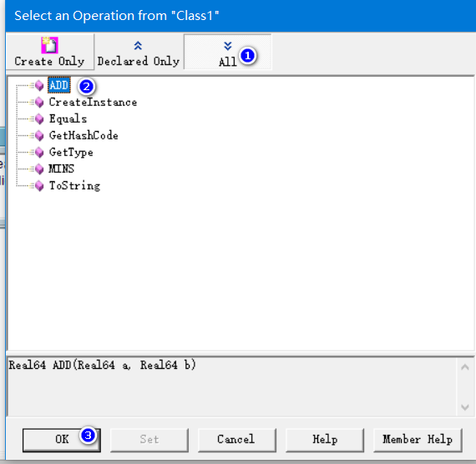
Task: Select the MINS operation
Action: point(61,169)
